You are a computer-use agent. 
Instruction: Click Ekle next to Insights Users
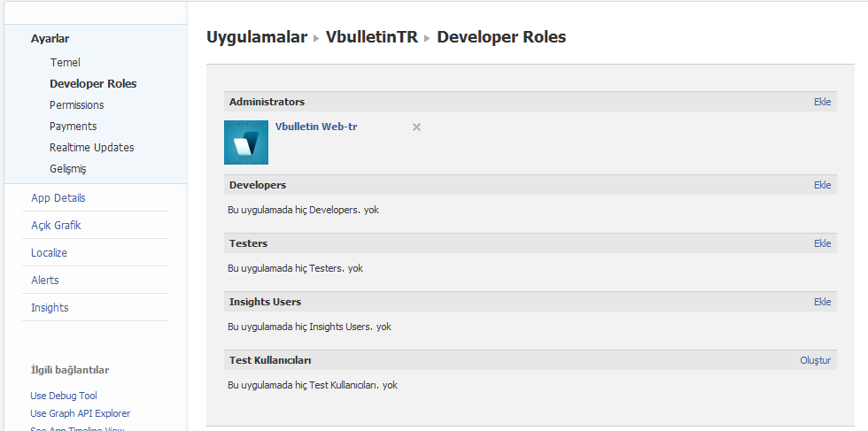pos(822,302)
